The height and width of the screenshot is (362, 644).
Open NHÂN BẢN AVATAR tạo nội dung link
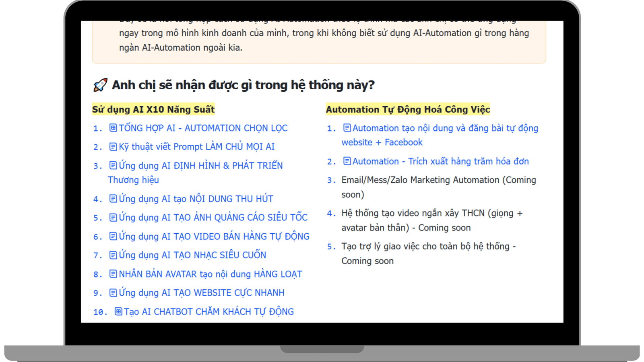[x=210, y=274]
